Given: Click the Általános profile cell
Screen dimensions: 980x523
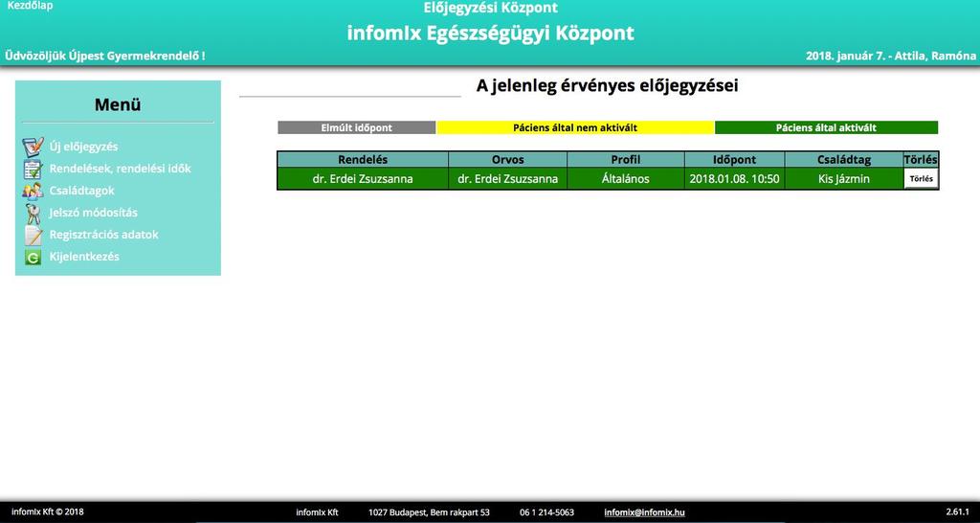Looking at the screenshot, I should 626,179.
